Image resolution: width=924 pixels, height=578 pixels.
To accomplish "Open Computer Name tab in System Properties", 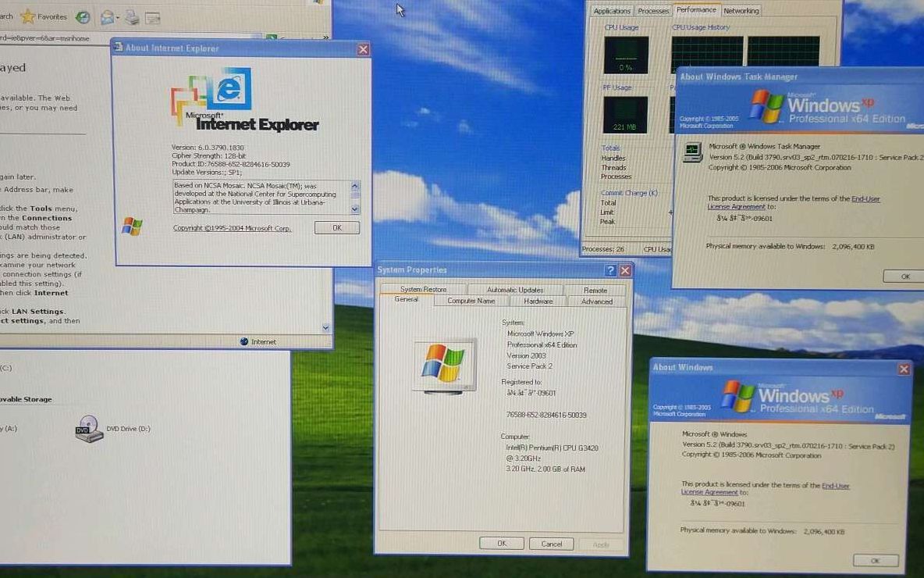I will click(x=471, y=301).
